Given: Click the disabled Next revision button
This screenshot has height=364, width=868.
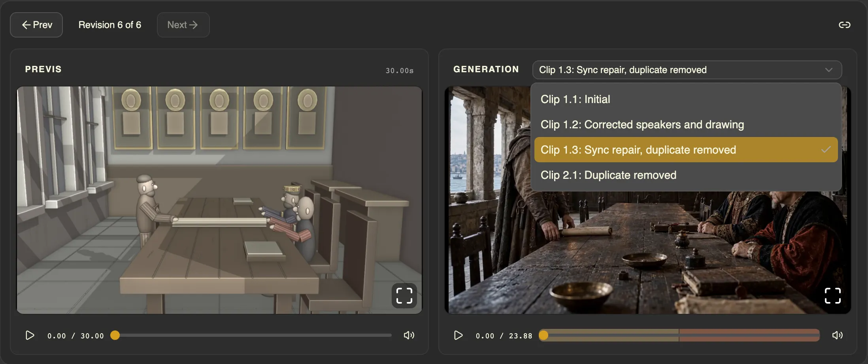Looking at the screenshot, I should (183, 25).
